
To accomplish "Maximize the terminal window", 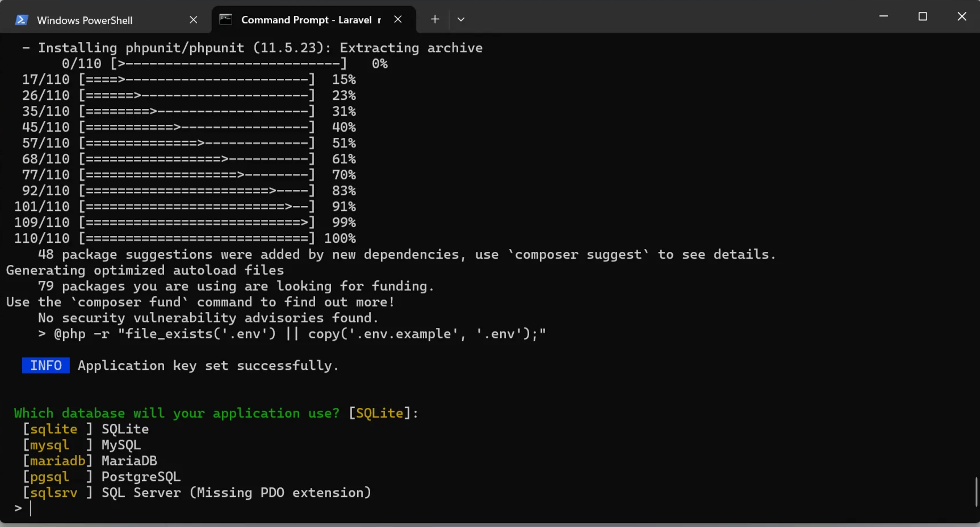I will pos(923,16).
